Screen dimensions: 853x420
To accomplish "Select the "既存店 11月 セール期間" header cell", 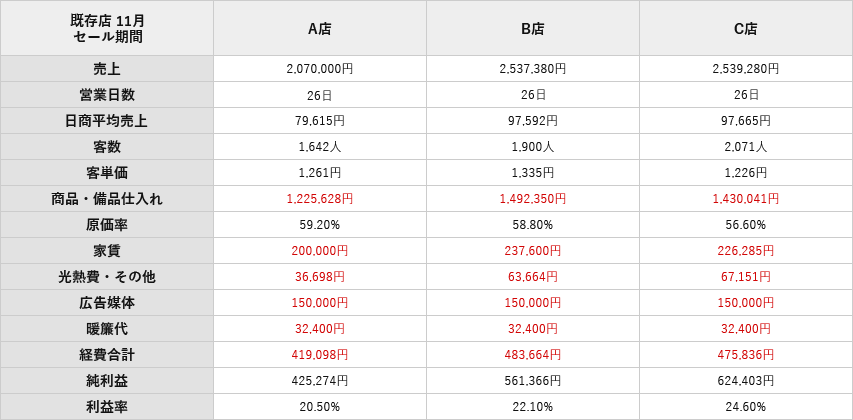I will 108,29.
